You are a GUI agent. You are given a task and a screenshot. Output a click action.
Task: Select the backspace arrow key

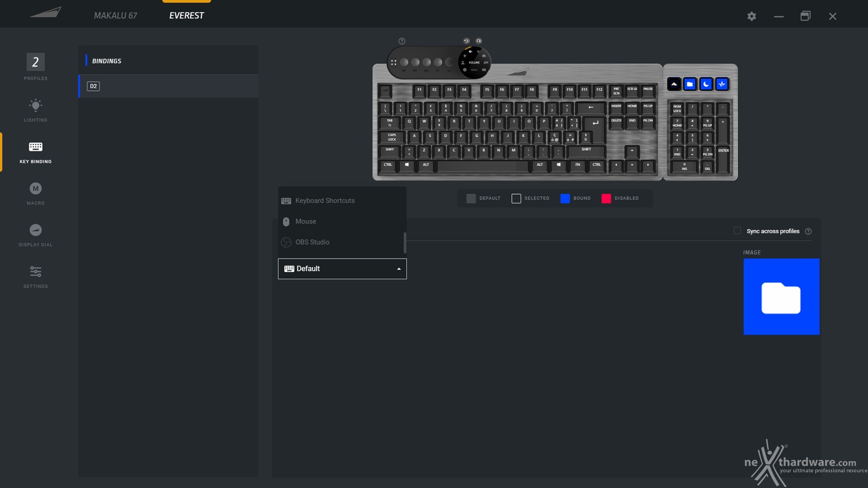click(x=591, y=108)
